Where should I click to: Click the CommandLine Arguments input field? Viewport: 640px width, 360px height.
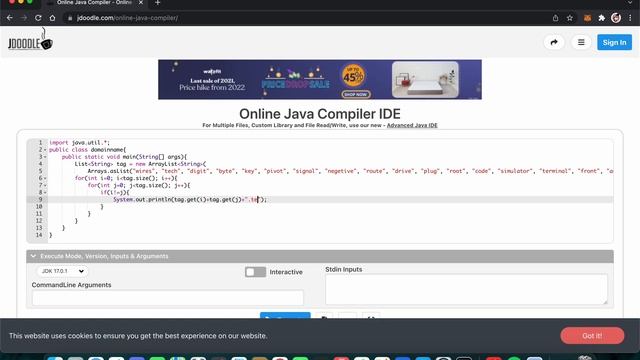[x=167, y=298]
